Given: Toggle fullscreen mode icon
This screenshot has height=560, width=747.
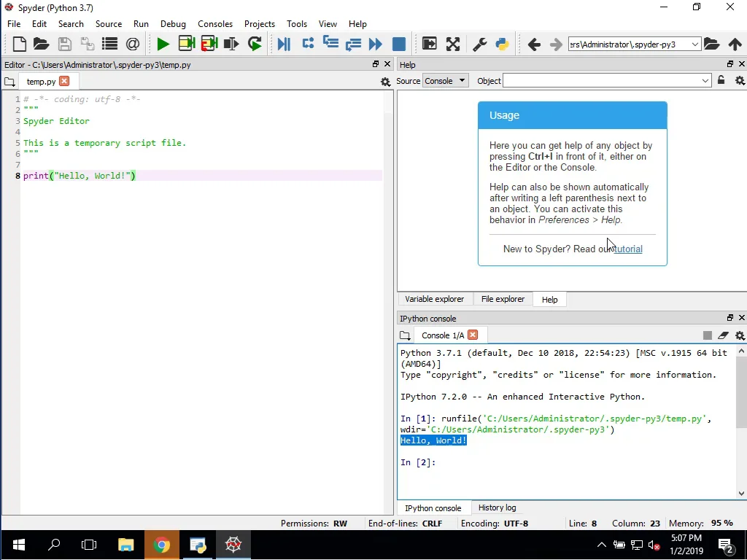Looking at the screenshot, I should [x=452, y=44].
